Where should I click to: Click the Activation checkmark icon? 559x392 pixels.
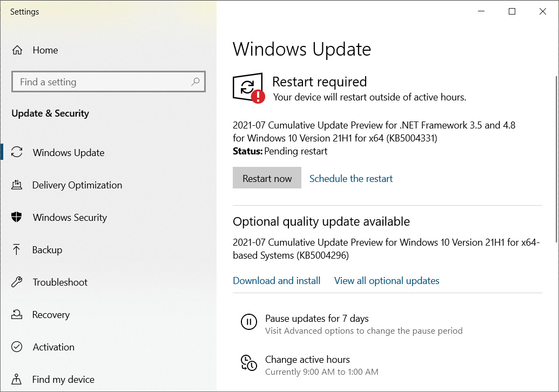[x=17, y=347]
